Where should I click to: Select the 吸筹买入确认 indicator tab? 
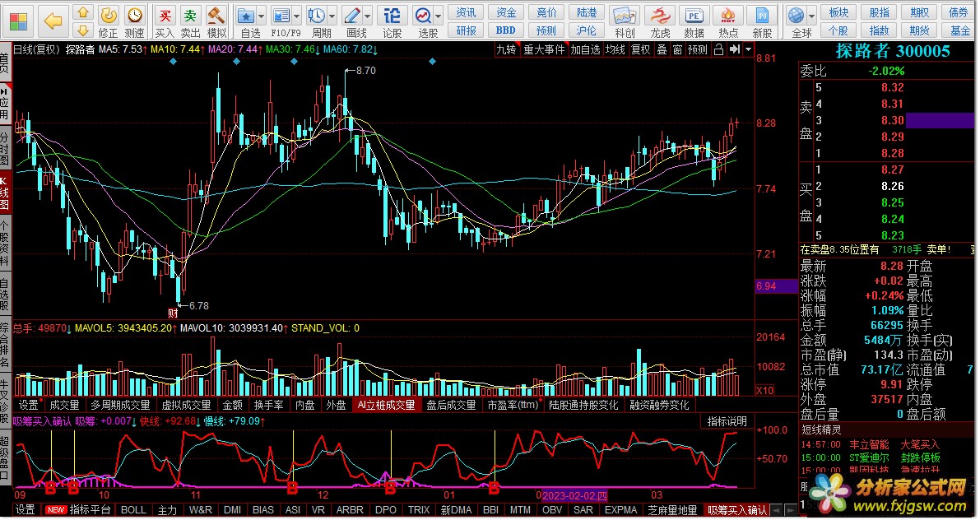[736, 510]
